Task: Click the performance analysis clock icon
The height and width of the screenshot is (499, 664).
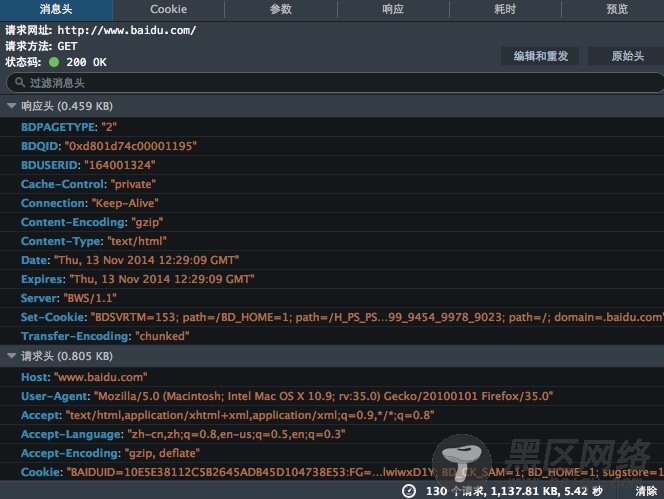Action: pyautogui.click(x=409, y=491)
